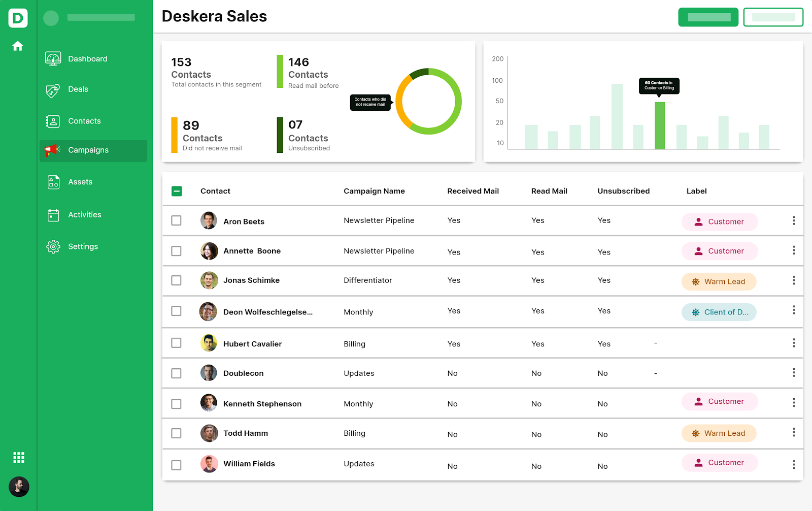Click the Activities calendar icon

pyautogui.click(x=53, y=215)
